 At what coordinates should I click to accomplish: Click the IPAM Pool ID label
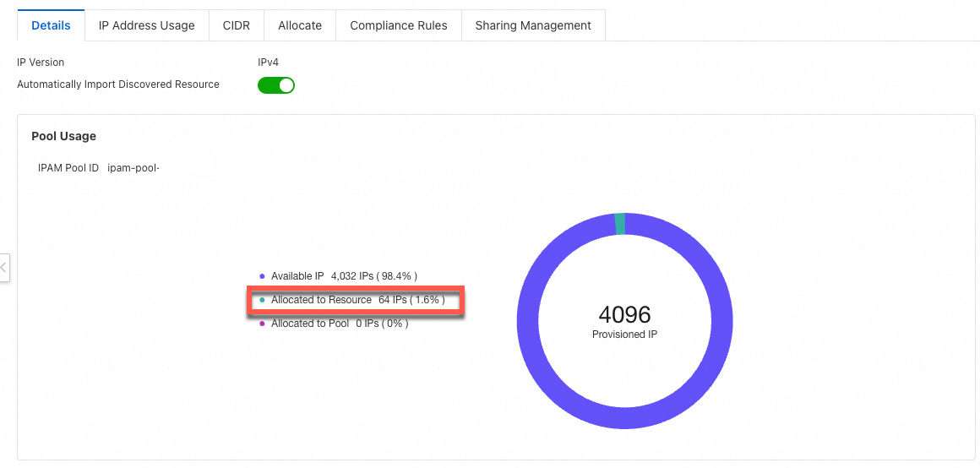click(68, 168)
